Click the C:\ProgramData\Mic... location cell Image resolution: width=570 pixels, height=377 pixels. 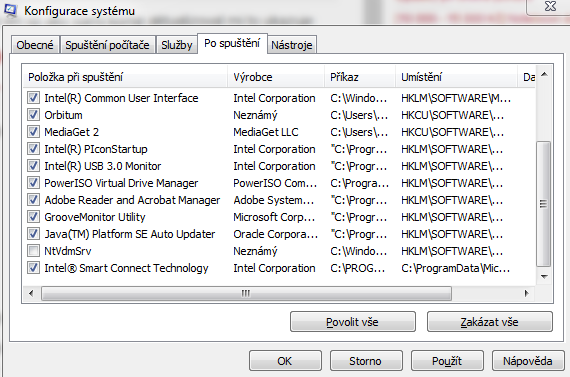tap(455, 268)
